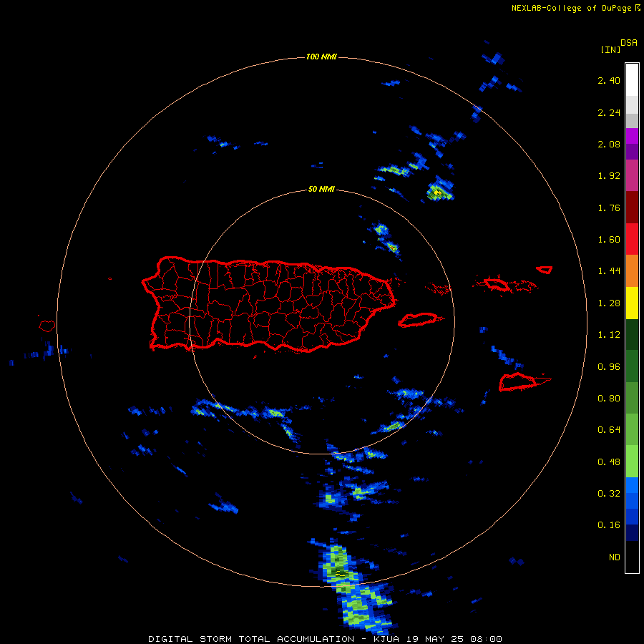Click the orange 1.44 legend swatch
This screenshot has width=644, height=644.
632,270
